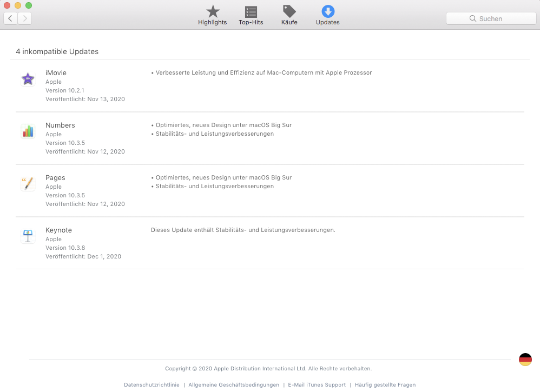This screenshot has width=540, height=392.
Task: Open the Datenschutzrichtlinie link
Action: [152, 385]
